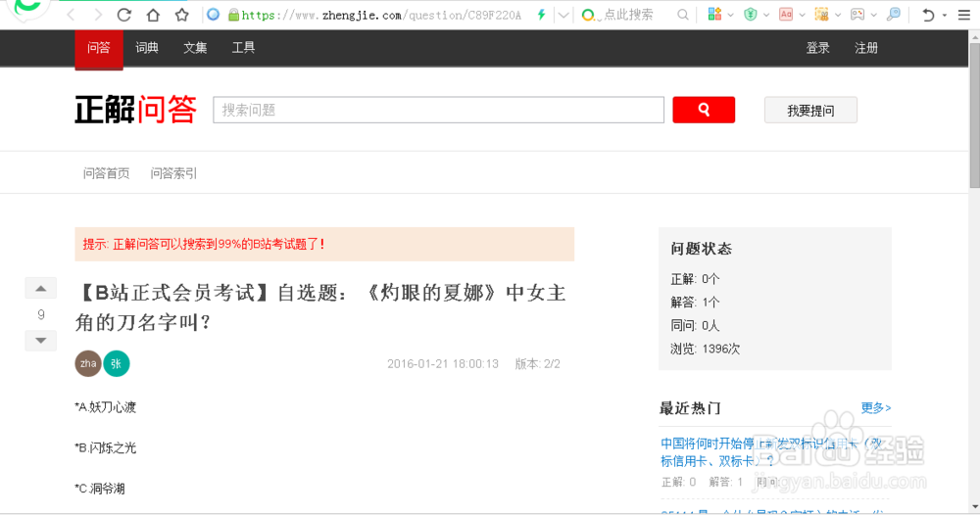Click the browser search magnifier icon
This screenshot has height=515, width=980.
[x=683, y=15]
